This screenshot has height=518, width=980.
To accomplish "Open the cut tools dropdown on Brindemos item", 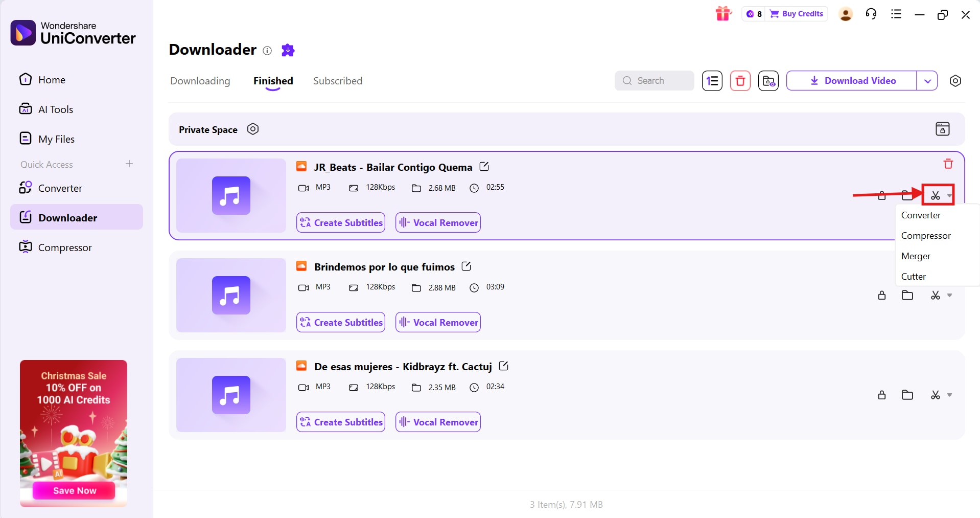I will point(950,296).
